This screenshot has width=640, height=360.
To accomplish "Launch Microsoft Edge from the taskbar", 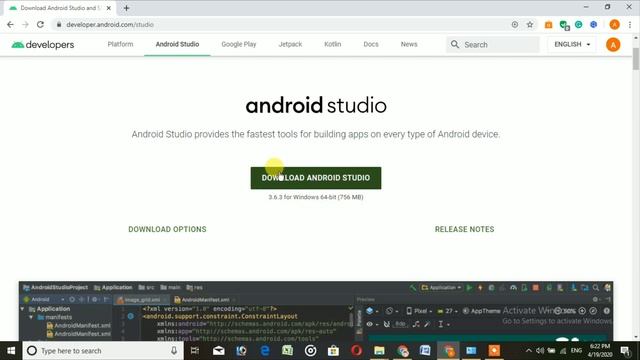I will 264,351.
